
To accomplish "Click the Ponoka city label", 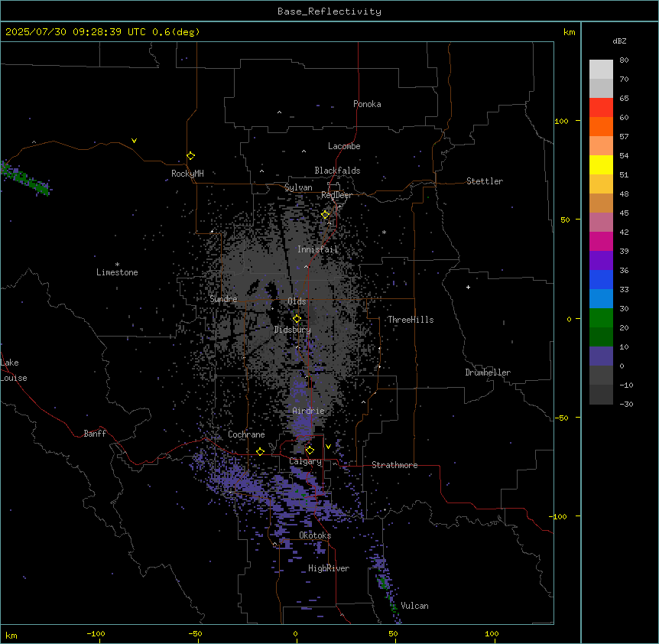I will coord(367,104).
